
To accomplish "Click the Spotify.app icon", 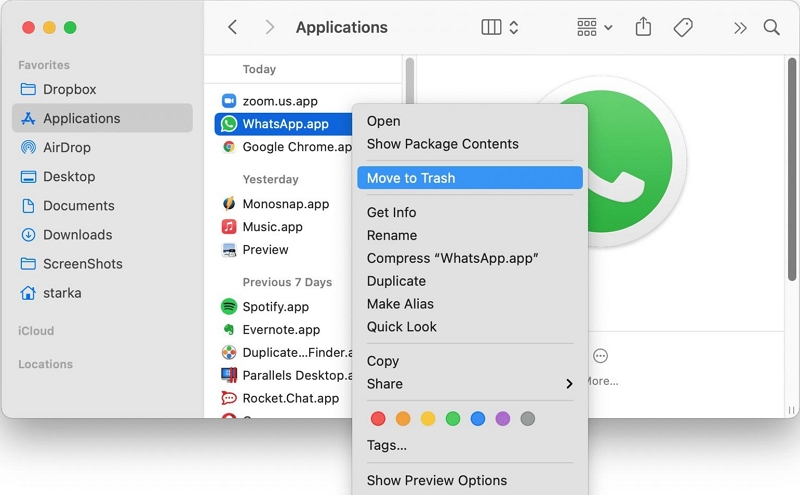I will click(x=229, y=307).
